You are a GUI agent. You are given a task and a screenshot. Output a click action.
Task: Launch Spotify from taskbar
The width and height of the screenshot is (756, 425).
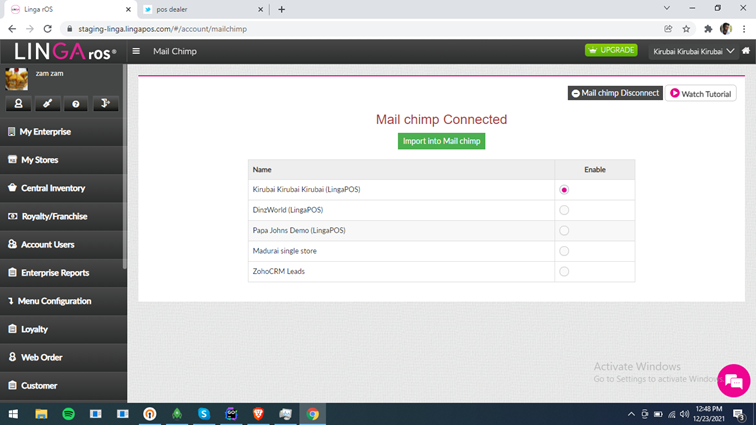pos(68,414)
